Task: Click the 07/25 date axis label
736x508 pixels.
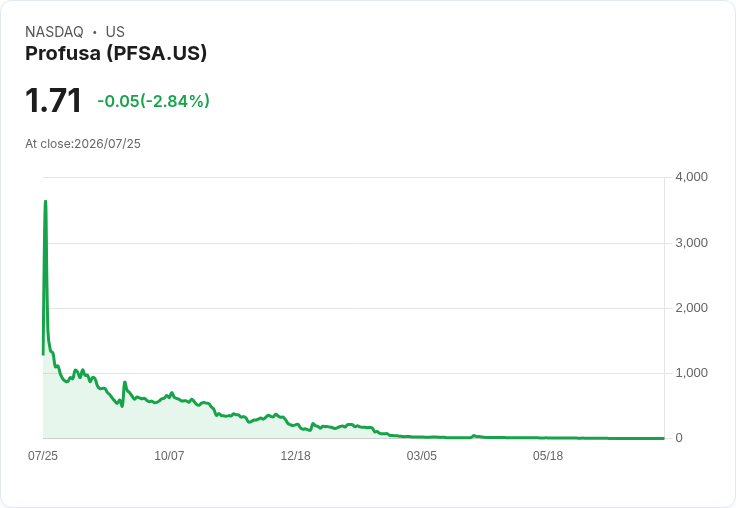Action: click(43, 455)
